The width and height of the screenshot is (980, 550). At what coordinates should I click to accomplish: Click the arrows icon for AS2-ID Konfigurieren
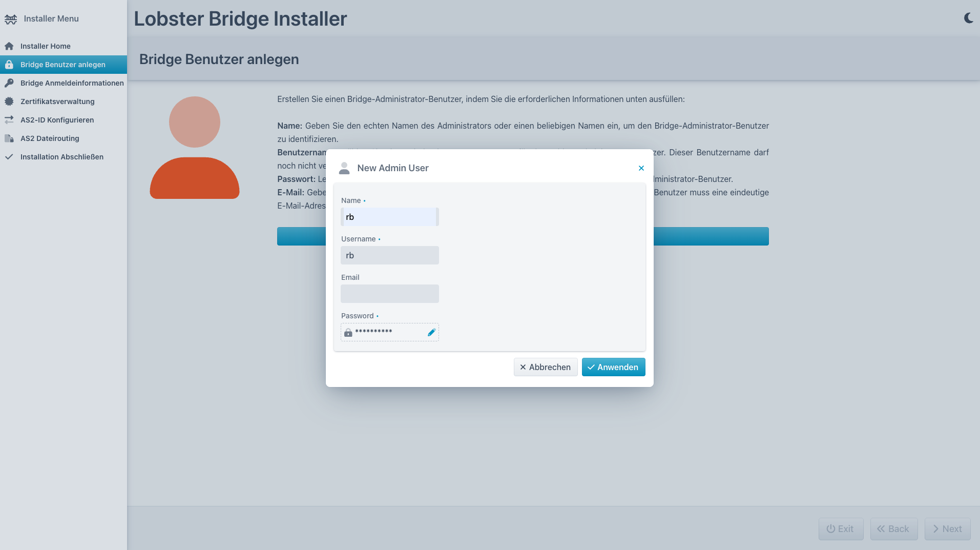tap(9, 120)
